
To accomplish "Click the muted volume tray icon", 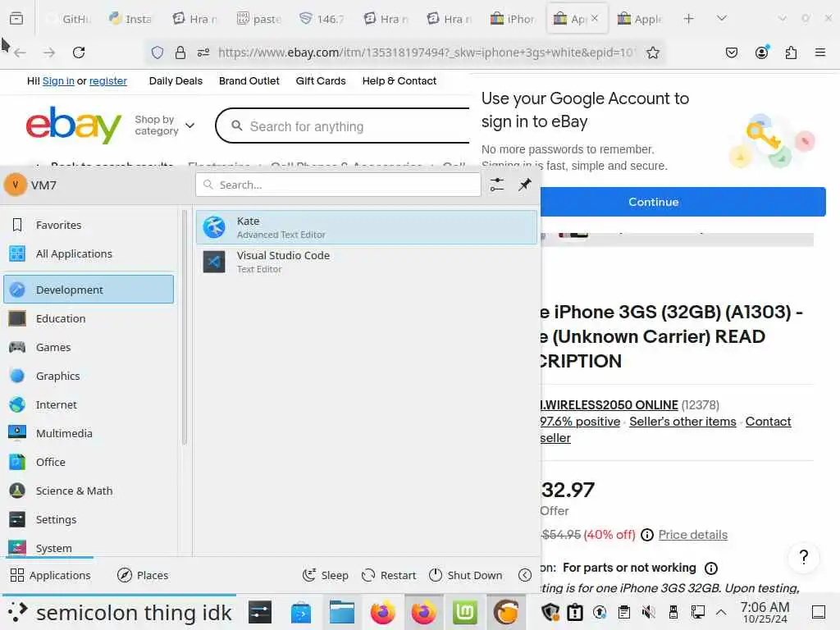I will [x=649, y=612].
